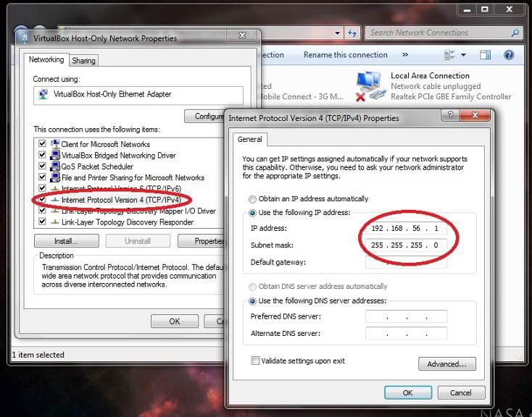Select the General tab in IPv4 Properties
Screen dimensions: 532x417
[x=250, y=139]
